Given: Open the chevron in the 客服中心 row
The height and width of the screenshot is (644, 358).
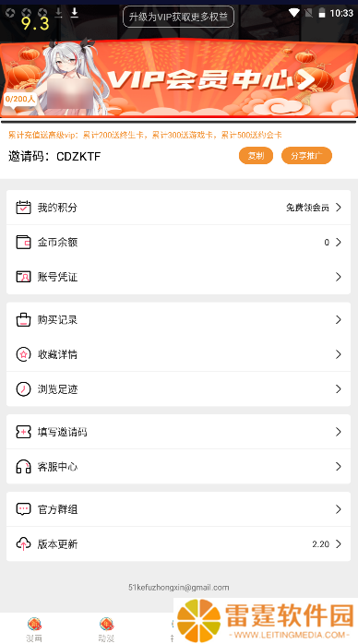Looking at the screenshot, I should (339, 467).
